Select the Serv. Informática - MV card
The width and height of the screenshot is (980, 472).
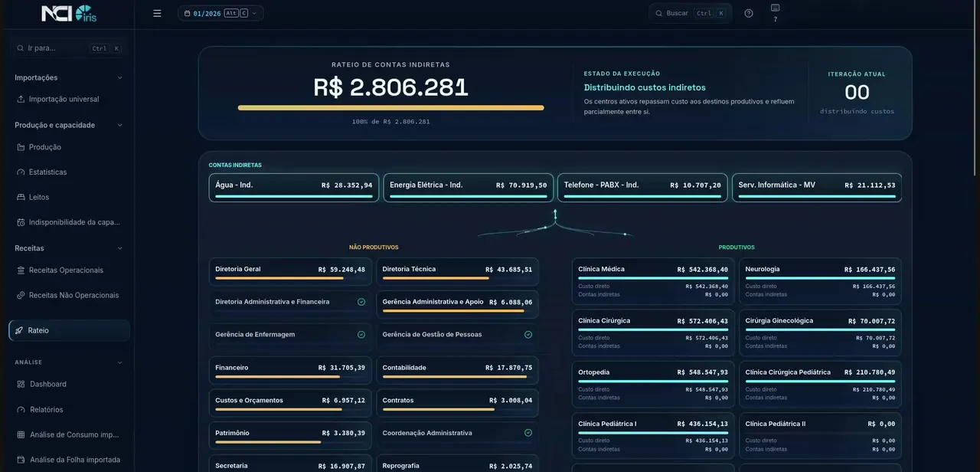pos(817,188)
